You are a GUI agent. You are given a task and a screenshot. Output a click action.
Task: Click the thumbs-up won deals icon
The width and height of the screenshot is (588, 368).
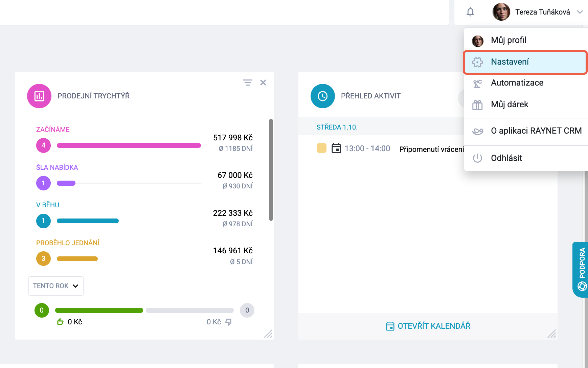[61, 322]
